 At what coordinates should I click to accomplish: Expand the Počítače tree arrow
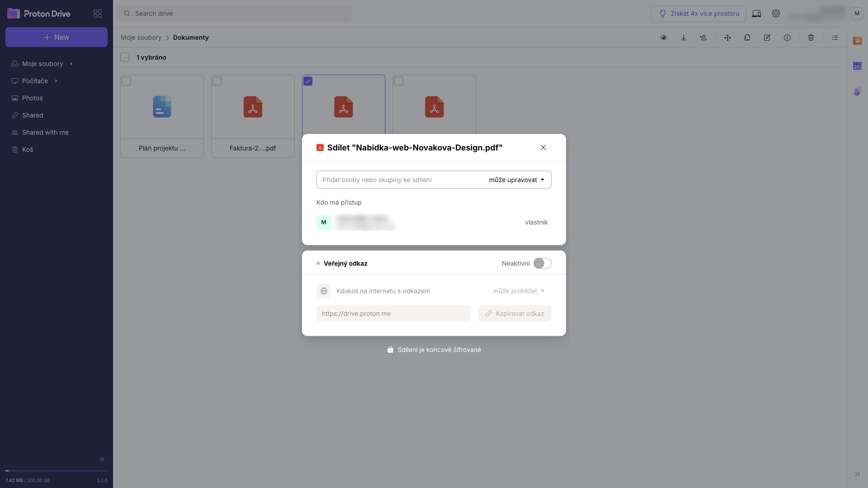point(56,81)
